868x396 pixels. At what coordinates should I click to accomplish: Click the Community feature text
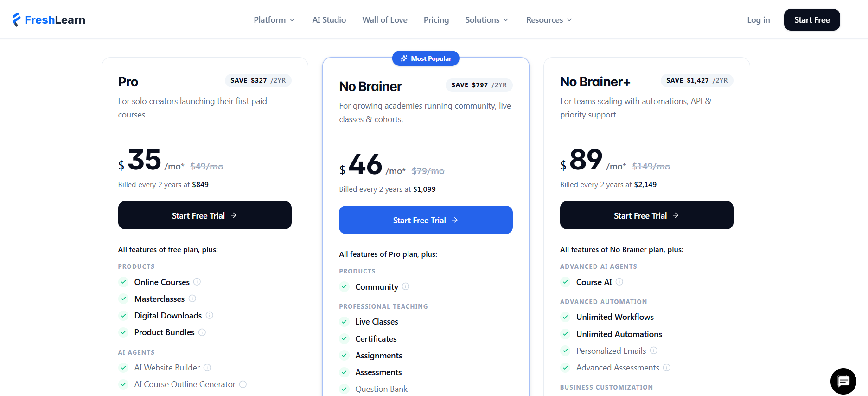[377, 287]
